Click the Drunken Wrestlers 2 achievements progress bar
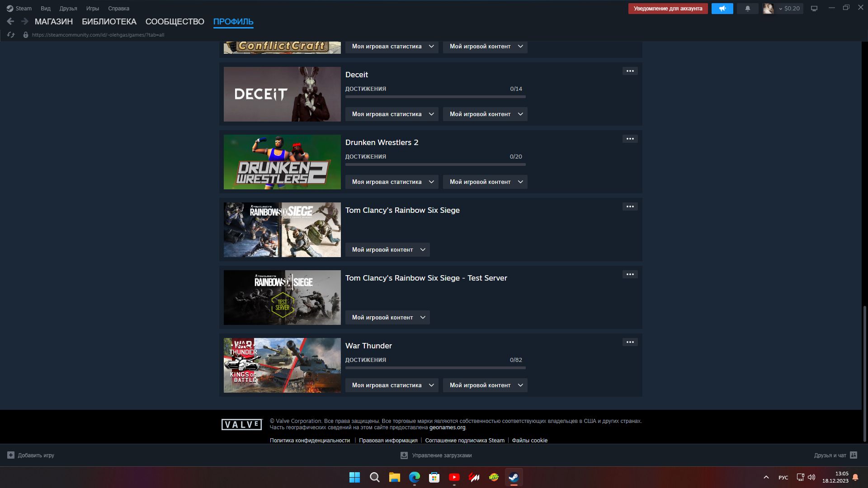Screen dimensions: 868x488 (435, 164)
